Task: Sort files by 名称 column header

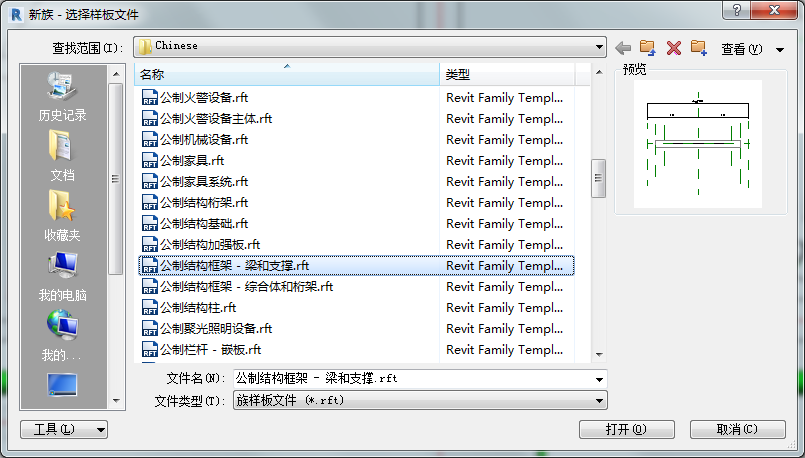Action: tap(286, 74)
